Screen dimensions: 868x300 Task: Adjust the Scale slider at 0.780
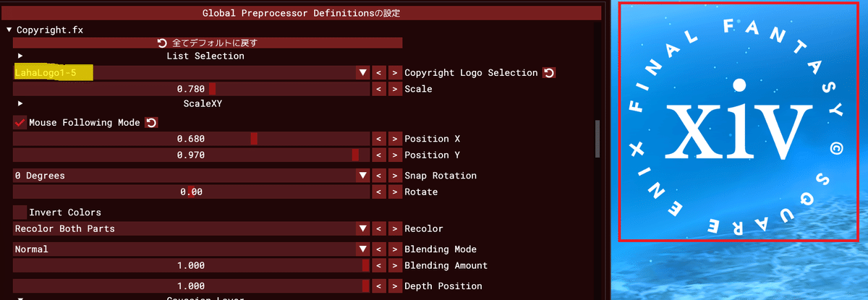[x=192, y=89]
